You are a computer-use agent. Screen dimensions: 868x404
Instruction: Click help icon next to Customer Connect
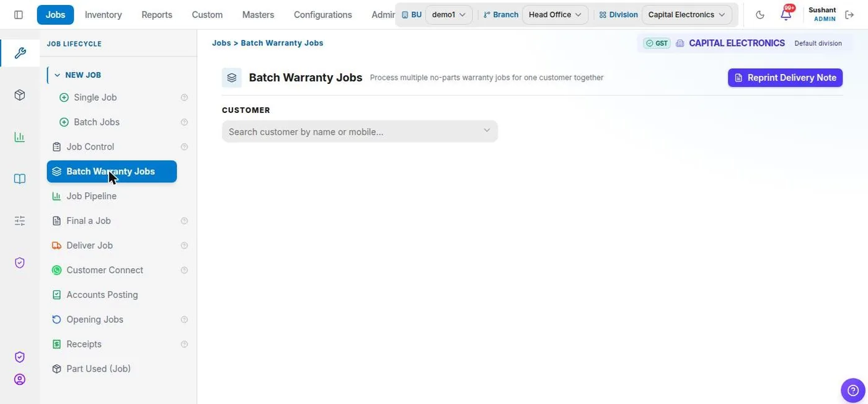184,271
